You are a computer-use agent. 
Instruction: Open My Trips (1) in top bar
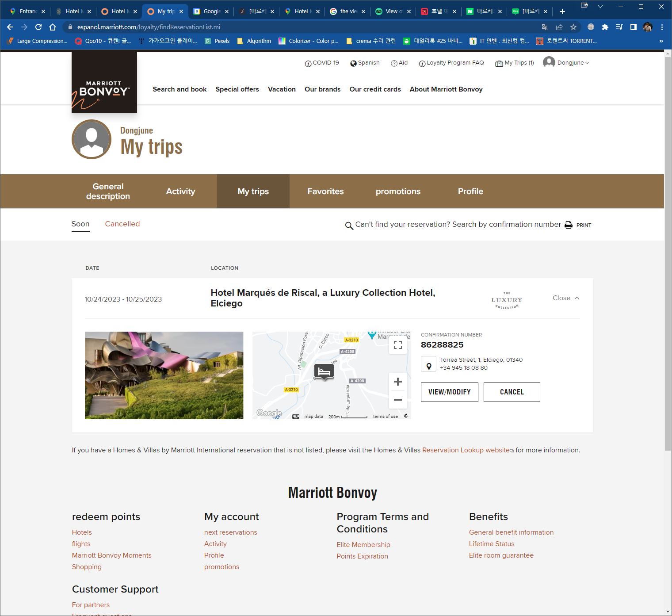[x=515, y=63]
